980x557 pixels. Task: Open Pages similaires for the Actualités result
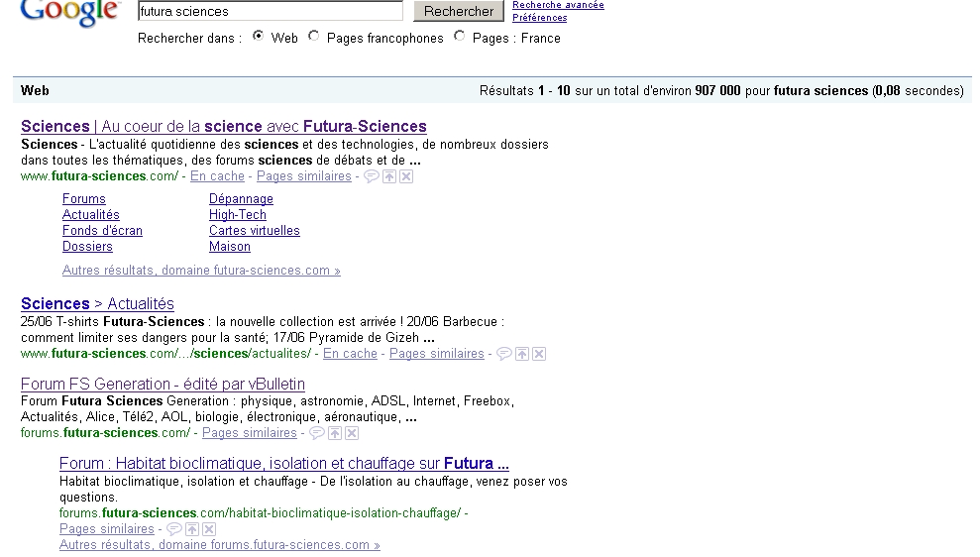pyautogui.click(x=437, y=354)
